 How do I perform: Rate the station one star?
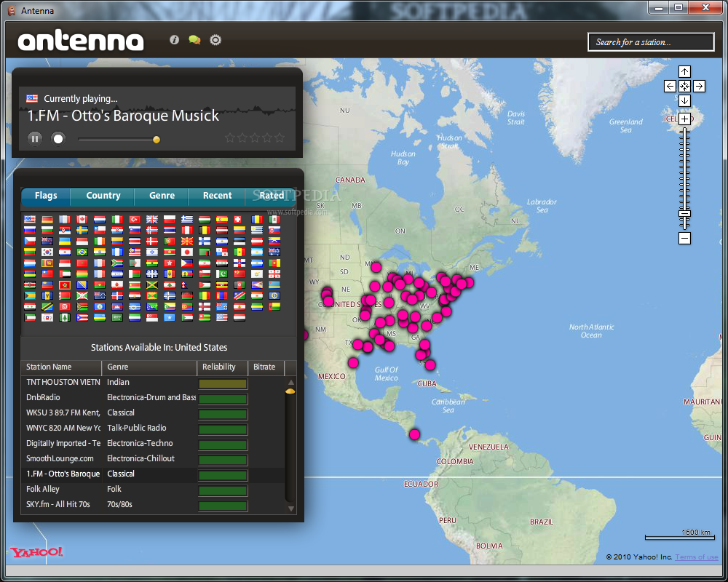coord(230,137)
